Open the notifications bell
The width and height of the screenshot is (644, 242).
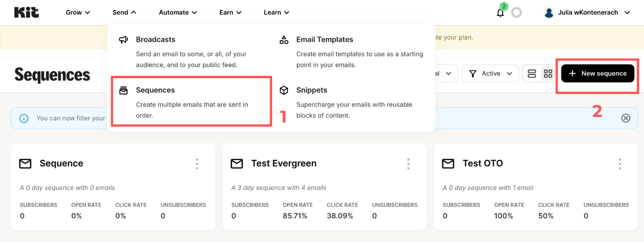click(500, 13)
